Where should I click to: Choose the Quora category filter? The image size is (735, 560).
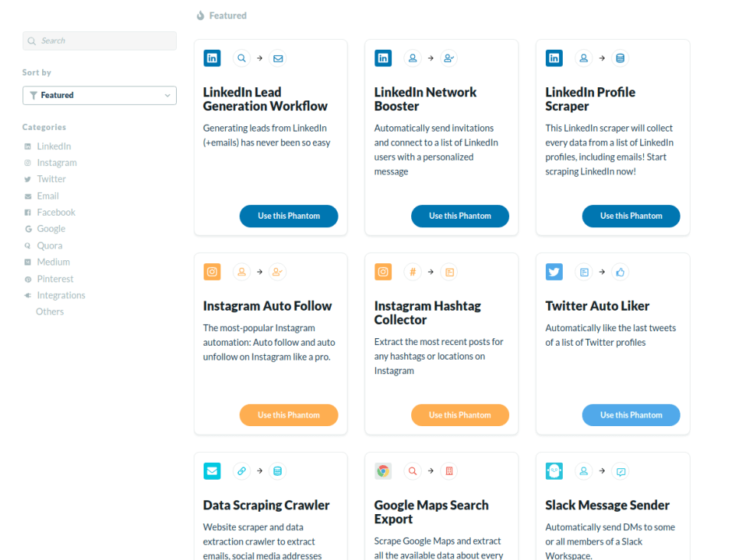50,246
